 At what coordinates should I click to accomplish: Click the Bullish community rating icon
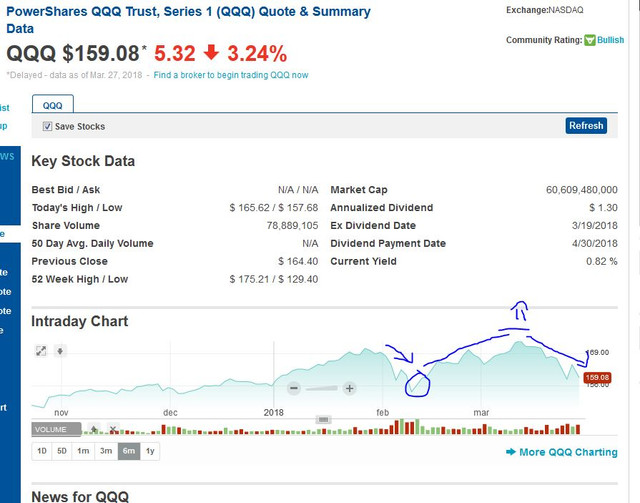tap(590, 40)
